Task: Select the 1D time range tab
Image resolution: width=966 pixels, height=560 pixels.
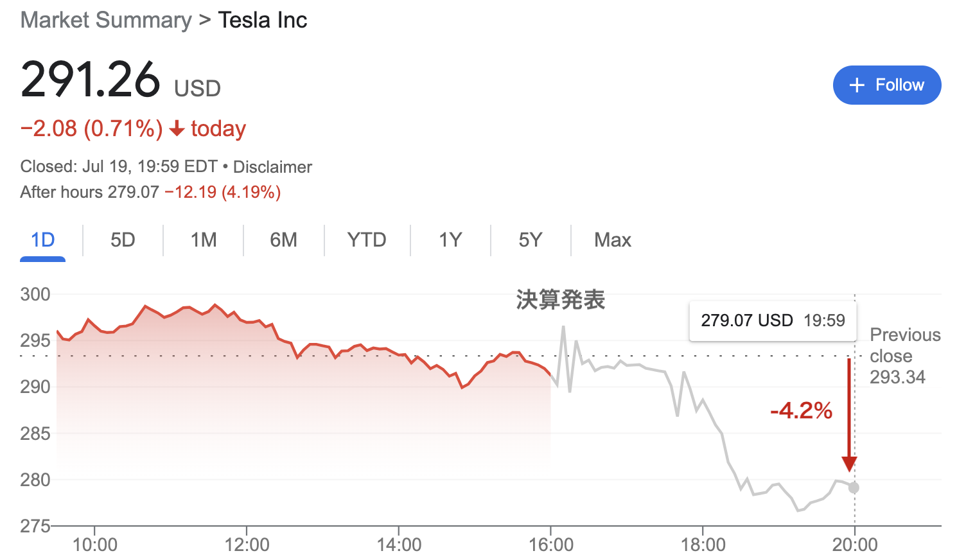Action: point(42,240)
